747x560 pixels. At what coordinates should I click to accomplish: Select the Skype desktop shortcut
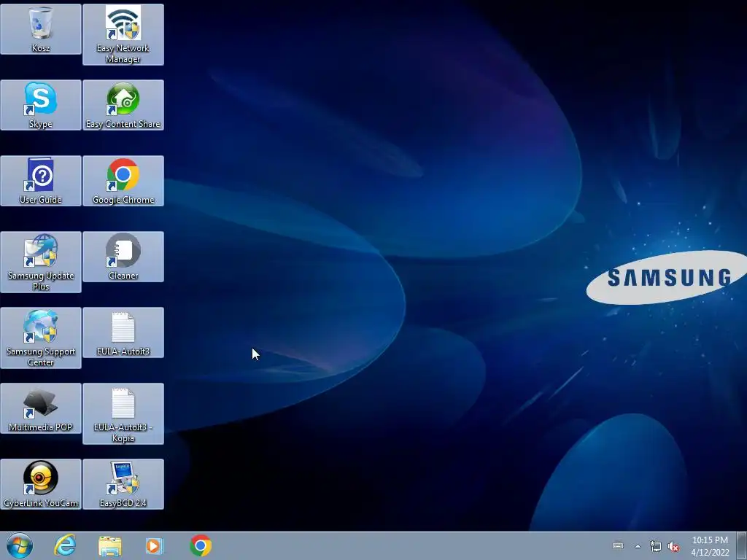(41, 105)
